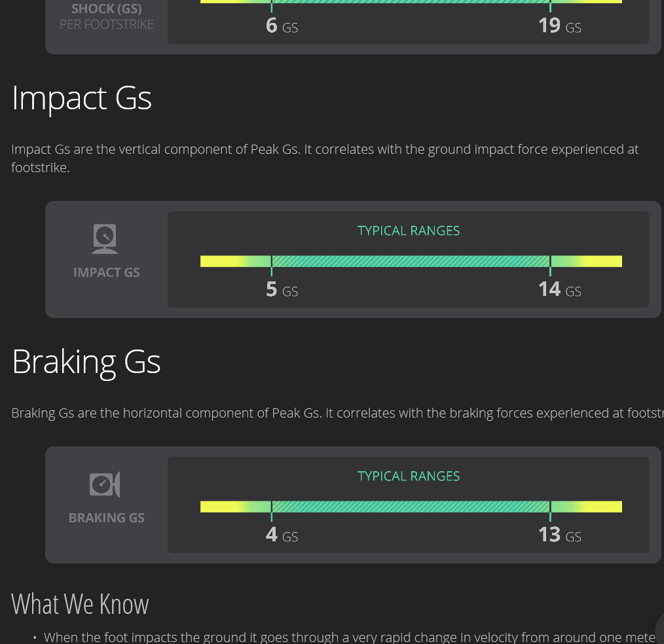Click the Impact Gs section heading
Image resolution: width=664 pixels, height=644 pixels.
(x=82, y=98)
